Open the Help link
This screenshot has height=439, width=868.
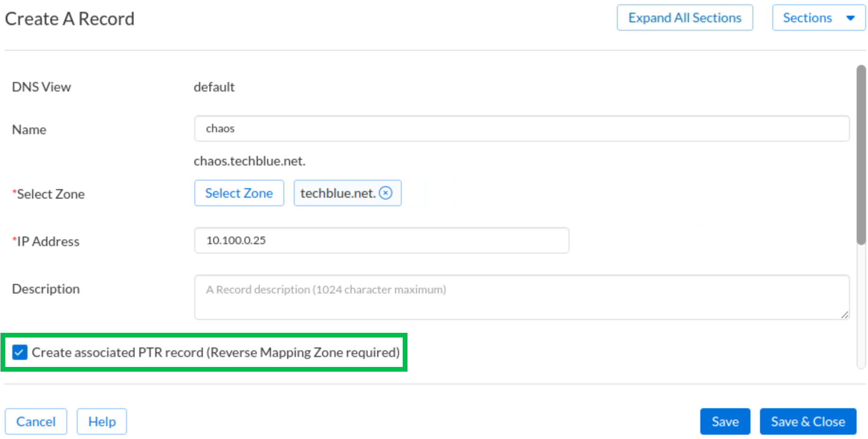(x=102, y=421)
